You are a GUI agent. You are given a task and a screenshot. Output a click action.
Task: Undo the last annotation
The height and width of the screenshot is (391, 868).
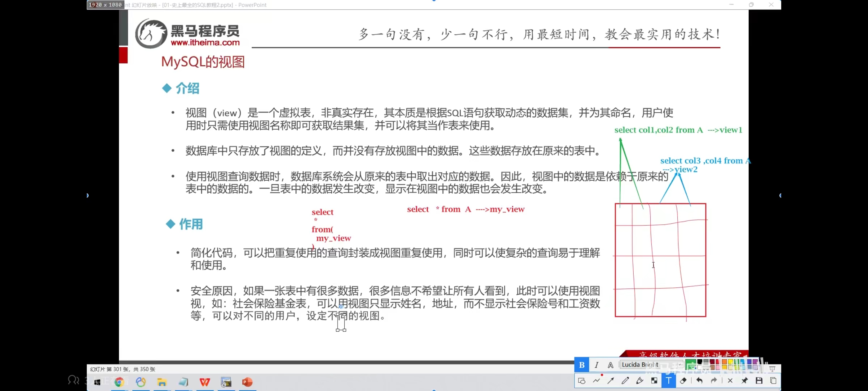(699, 380)
